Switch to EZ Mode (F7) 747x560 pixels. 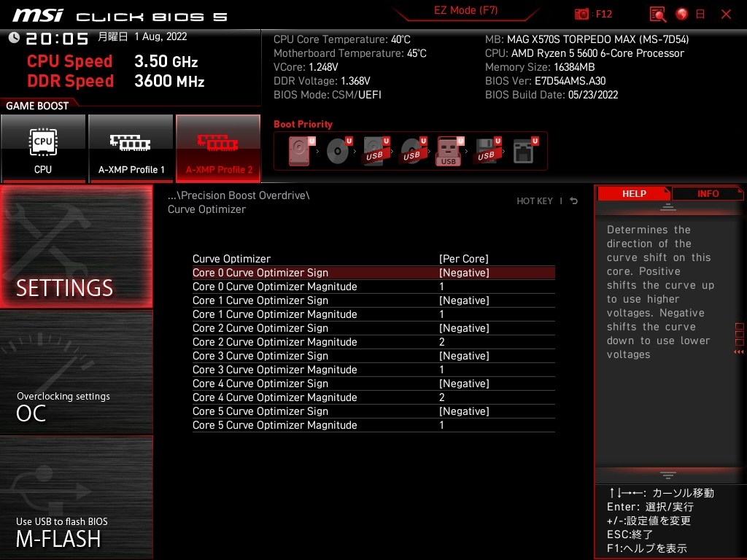466,10
